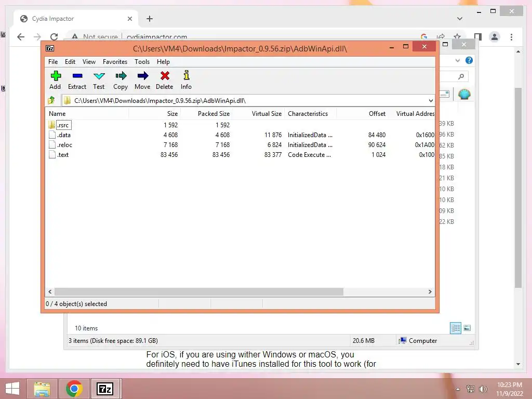Image resolution: width=532 pixels, height=399 pixels.
Task: Sort by the Size column header
Action: tap(154, 114)
